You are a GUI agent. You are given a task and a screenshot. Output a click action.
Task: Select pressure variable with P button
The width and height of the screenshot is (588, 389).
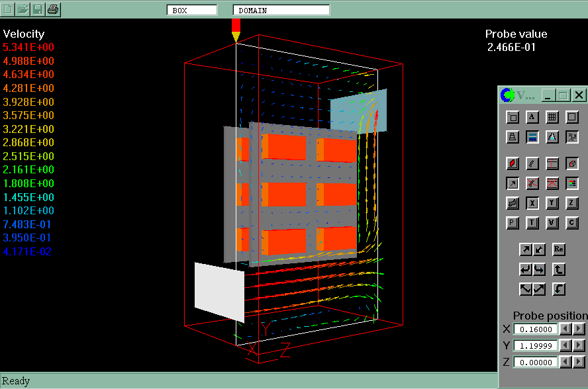point(512,223)
